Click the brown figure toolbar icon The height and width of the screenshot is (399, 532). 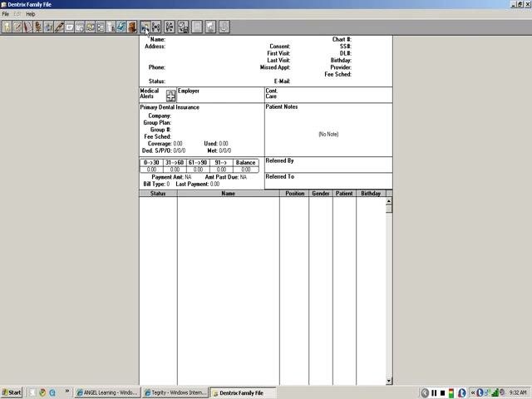132,27
